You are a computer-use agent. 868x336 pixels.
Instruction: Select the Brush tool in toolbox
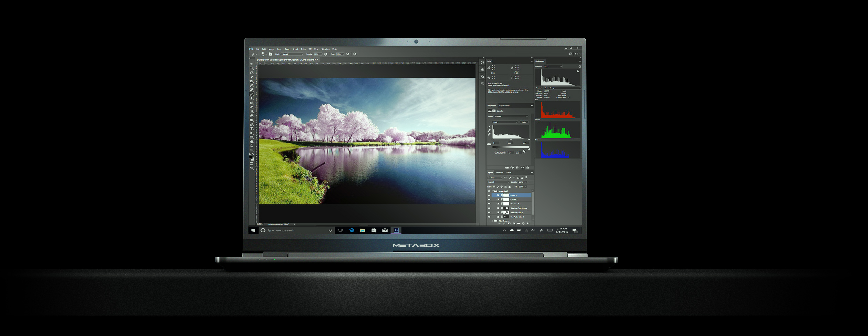coord(251,94)
